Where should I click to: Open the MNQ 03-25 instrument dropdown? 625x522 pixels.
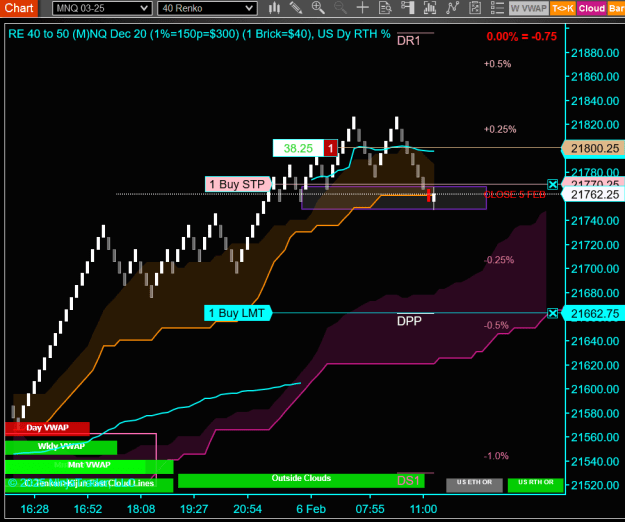(x=102, y=8)
